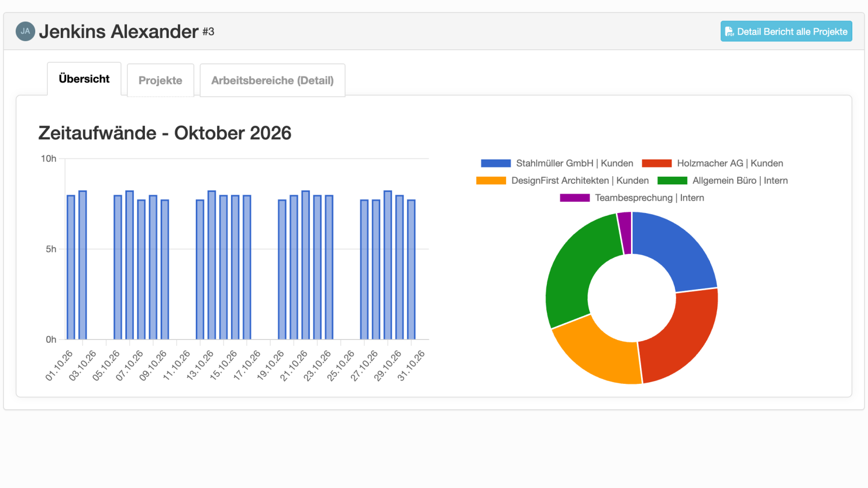Click the bar for 01.10.26
Viewport: 868px width, 488px height.
click(71, 267)
